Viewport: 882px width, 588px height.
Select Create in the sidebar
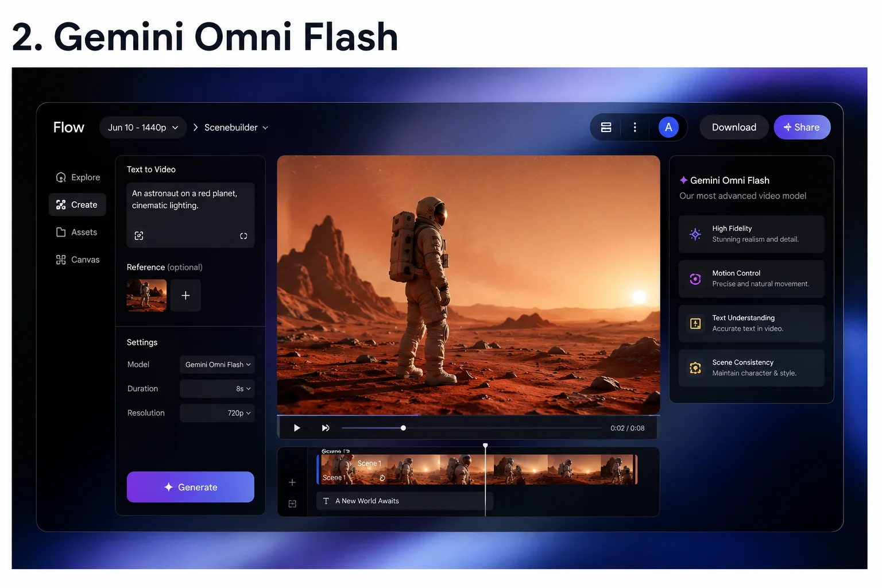[78, 205]
